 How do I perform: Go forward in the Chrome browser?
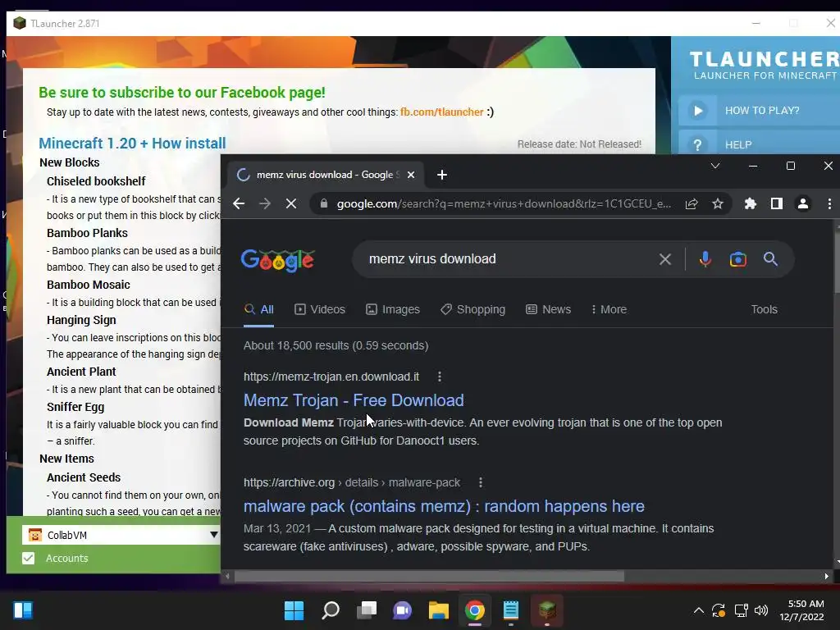(x=265, y=203)
